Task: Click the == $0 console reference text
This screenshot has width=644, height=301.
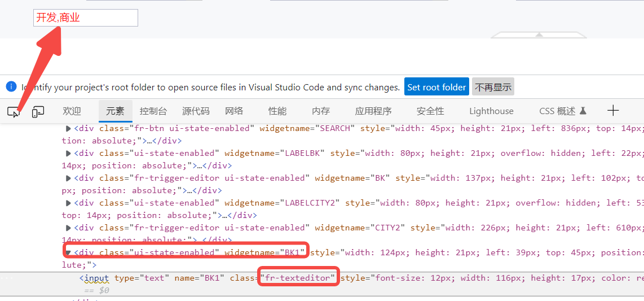Action: pos(96,290)
